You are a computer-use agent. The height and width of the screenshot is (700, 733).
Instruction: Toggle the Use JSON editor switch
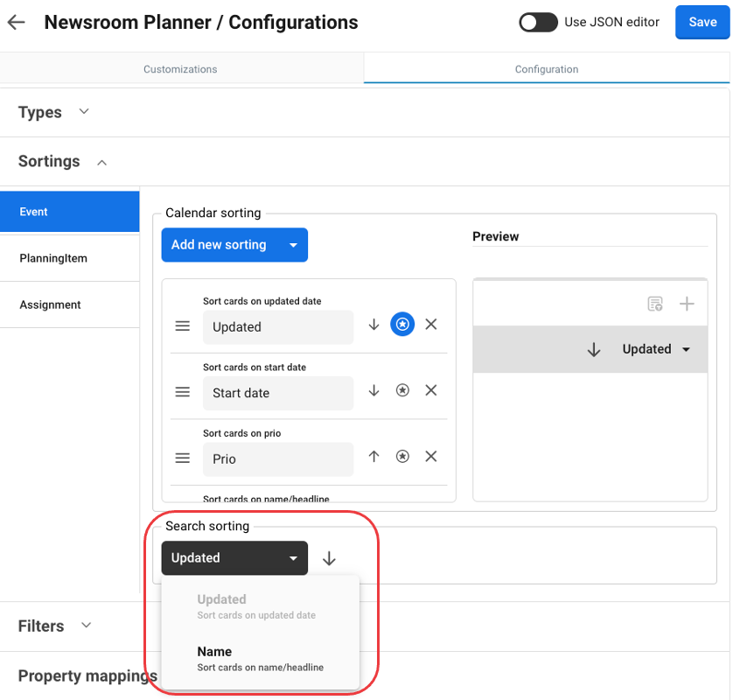[x=538, y=23]
